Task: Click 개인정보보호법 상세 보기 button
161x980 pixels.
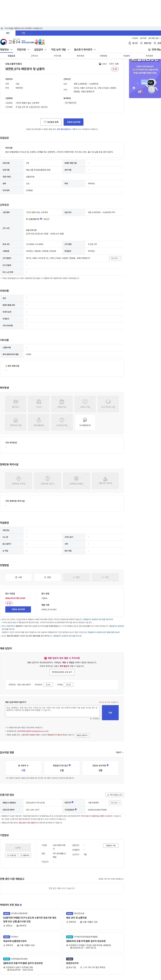Action: click(x=62, y=672)
